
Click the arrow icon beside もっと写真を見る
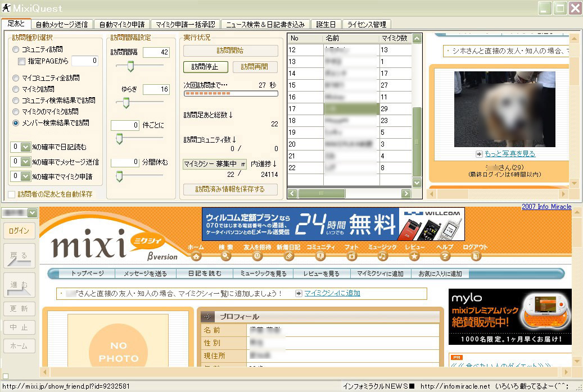coord(479,154)
